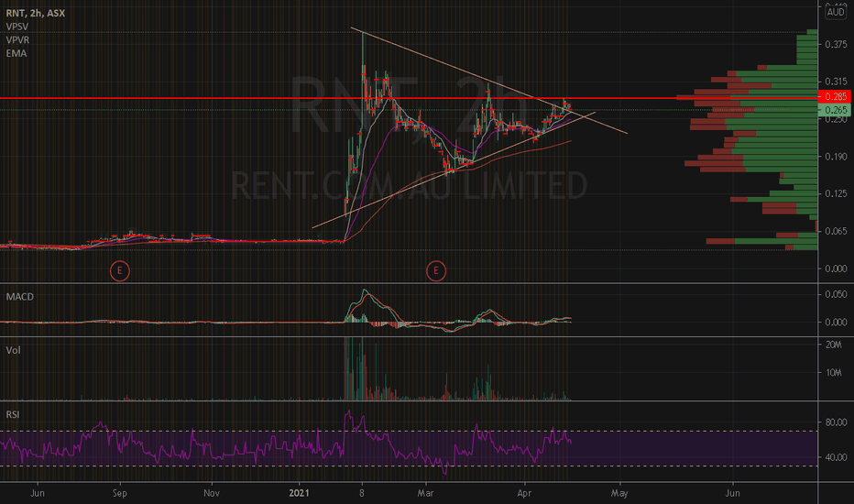Viewport: 854px width, 504px height.
Task: Click the Nov label on time axis
Action: (x=212, y=493)
